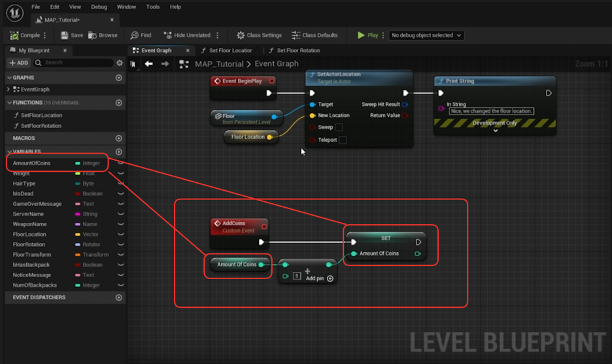Close the MAP_Tutorial document tab
The width and height of the screenshot is (612, 364).
click(x=112, y=20)
